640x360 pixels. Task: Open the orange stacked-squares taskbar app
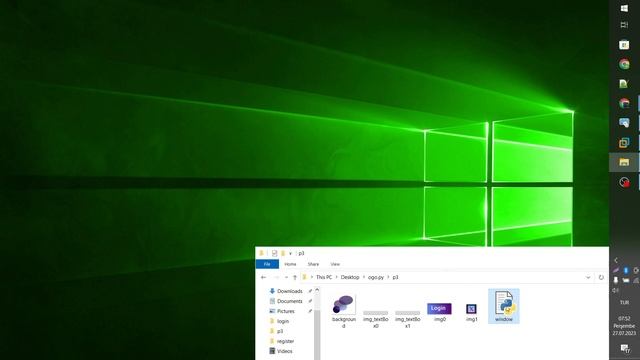point(624,143)
